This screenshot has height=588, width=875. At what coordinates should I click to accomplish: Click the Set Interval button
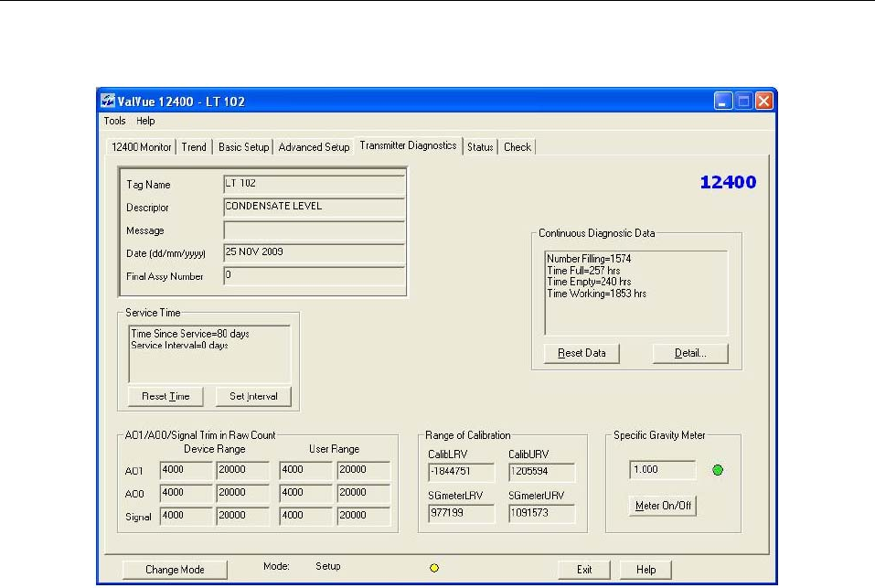click(253, 397)
